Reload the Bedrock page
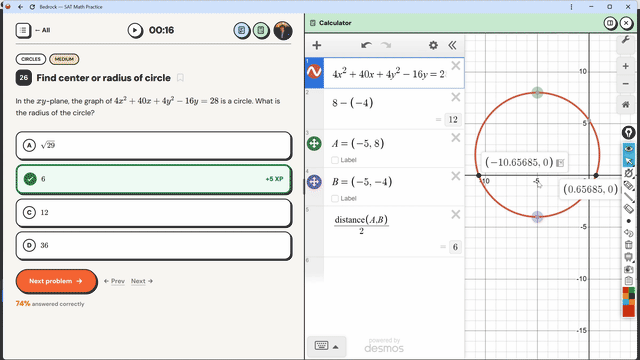The width and height of the screenshot is (640, 360). coord(32,7)
